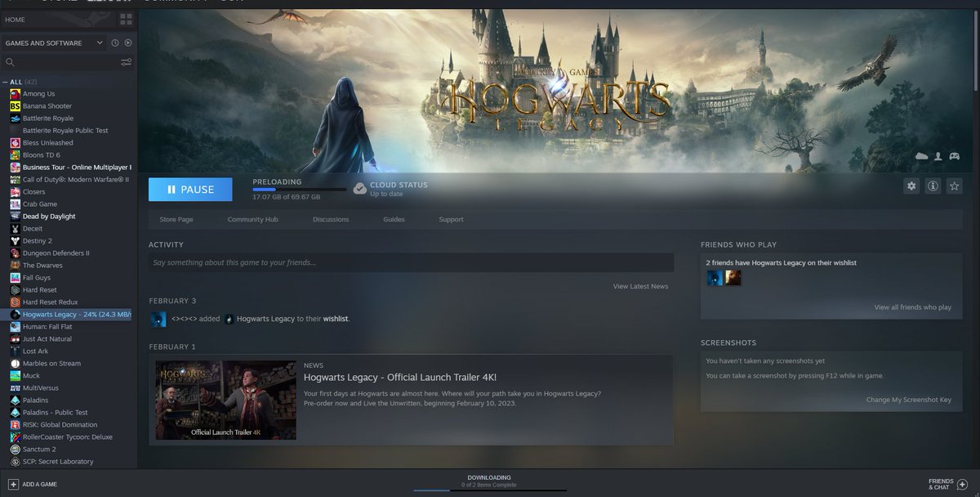Click View all friends who play

tap(912, 307)
